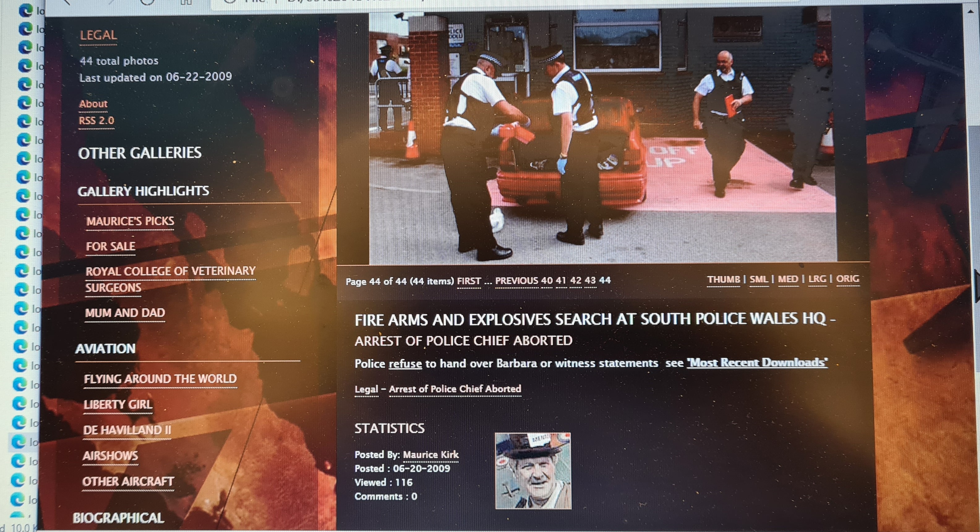The height and width of the screenshot is (532, 980).
Task: Open the Flying Around the World gallery
Action: pyautogui.click(x=160, y=379)
